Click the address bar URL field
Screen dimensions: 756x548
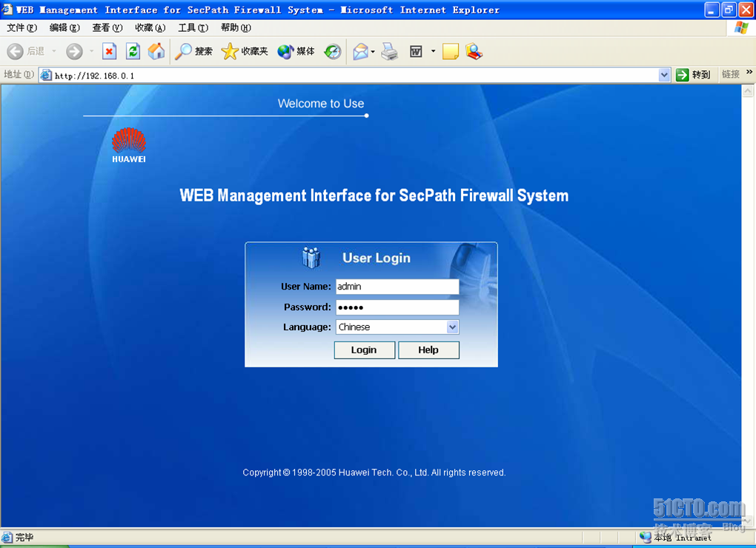354,75
